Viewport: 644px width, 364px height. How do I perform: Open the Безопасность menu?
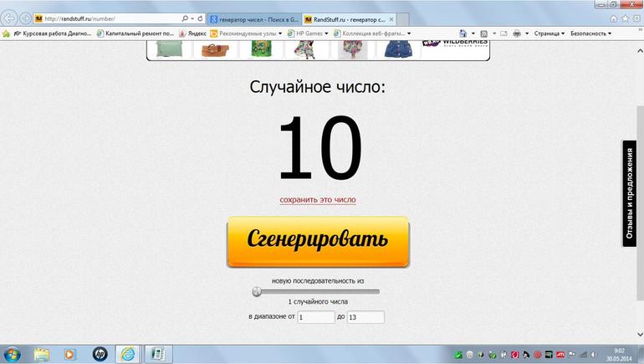pyautogui.click(x=590, y=33)
